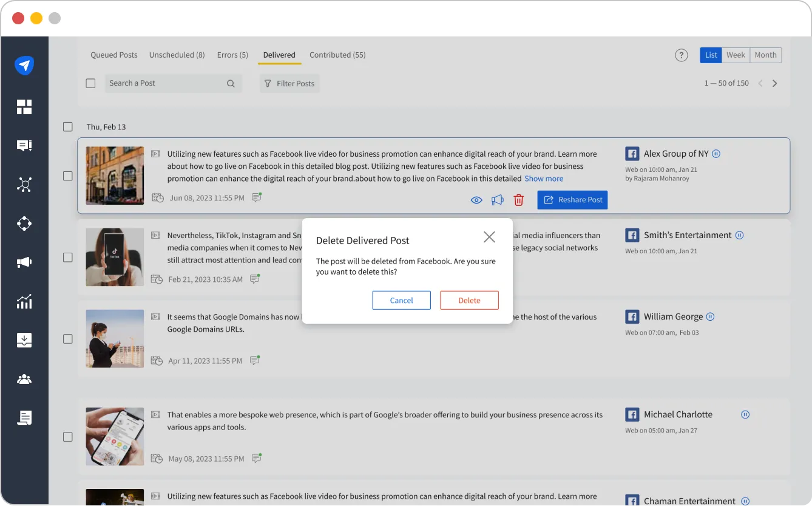This screenshot has width=812, height=506.
Task: Open the dashboard grid icon in sidebar
Action: click(24, 107)
